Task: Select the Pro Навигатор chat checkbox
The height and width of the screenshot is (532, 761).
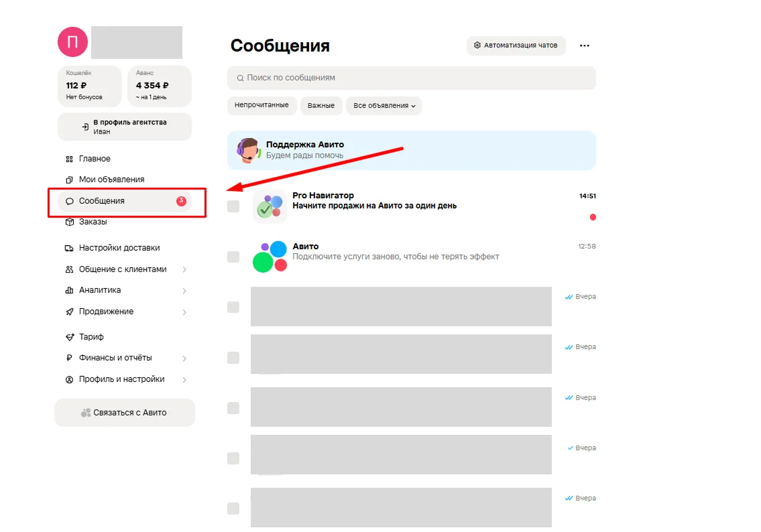Action: coord(233,206)
